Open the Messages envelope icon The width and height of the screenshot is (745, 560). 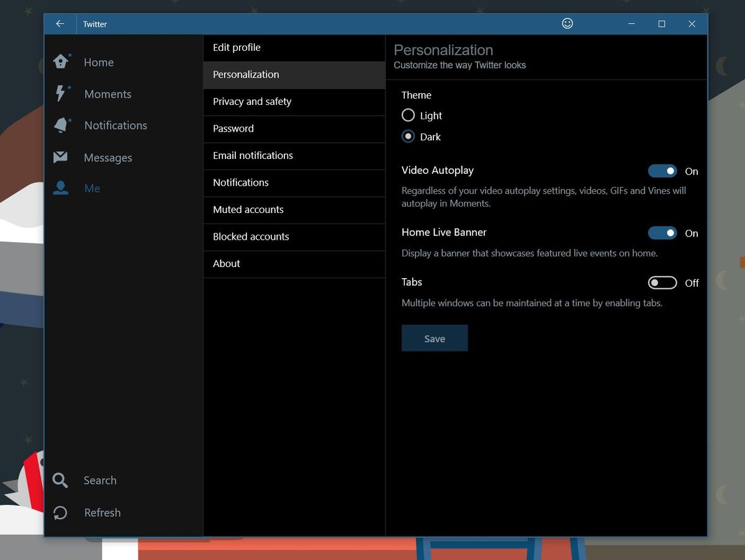(60, 157)
